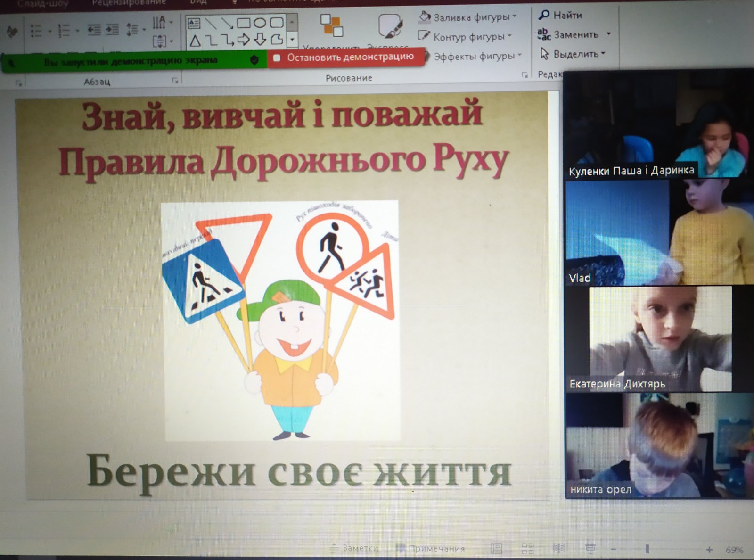Screen dimensions: 754x560
Task: Toggle the Примечания comments pane
Action: (431, 549)
